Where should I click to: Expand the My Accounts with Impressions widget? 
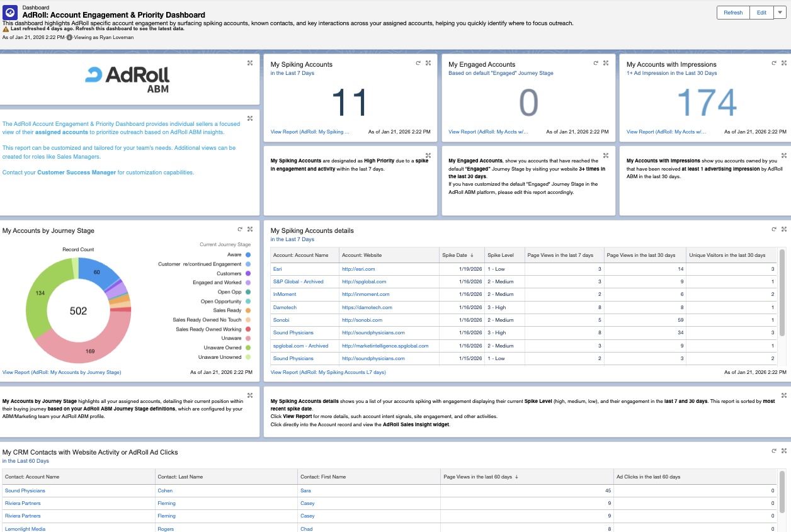[783, 63]
